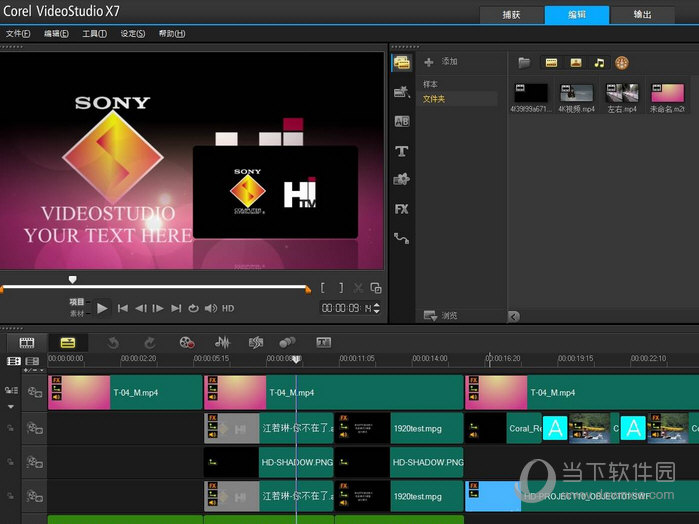Image resolution: width=699 pixels, height=524 pixels.
Task: Toggle ripple lock on first overlay track
Action: pos(10,428)
